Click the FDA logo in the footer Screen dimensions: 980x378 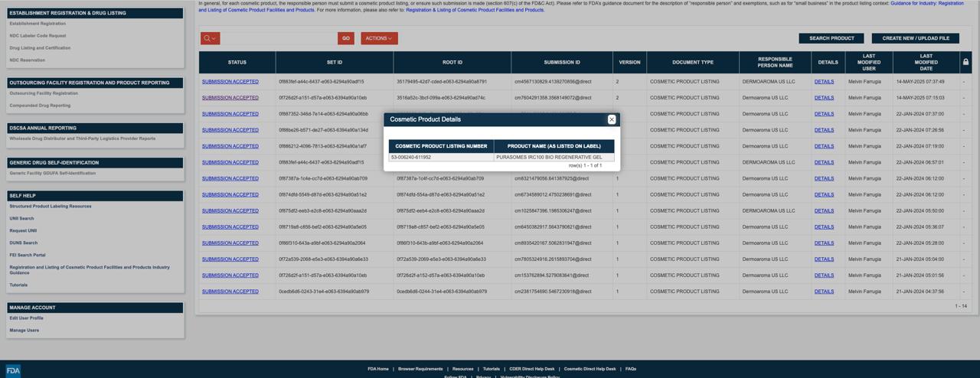pos(13,370)
